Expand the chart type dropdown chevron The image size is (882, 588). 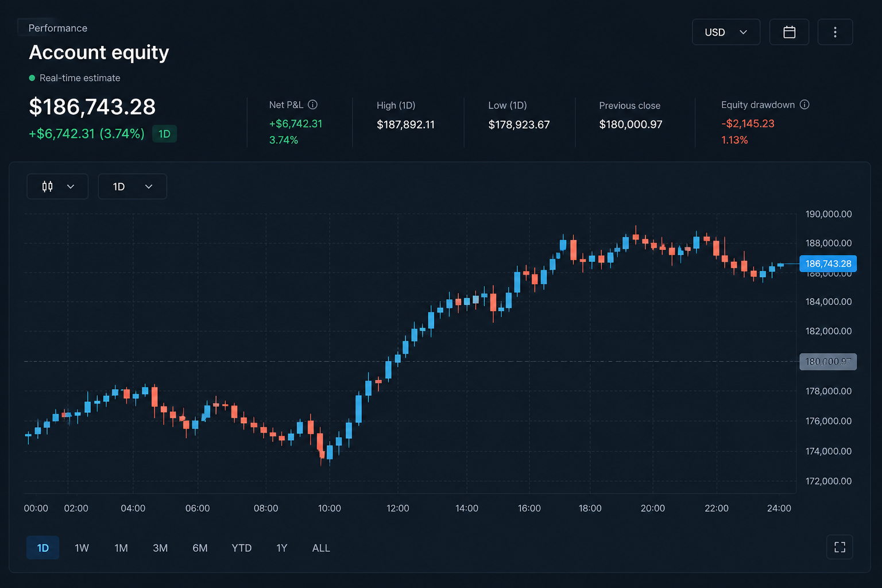71,187
